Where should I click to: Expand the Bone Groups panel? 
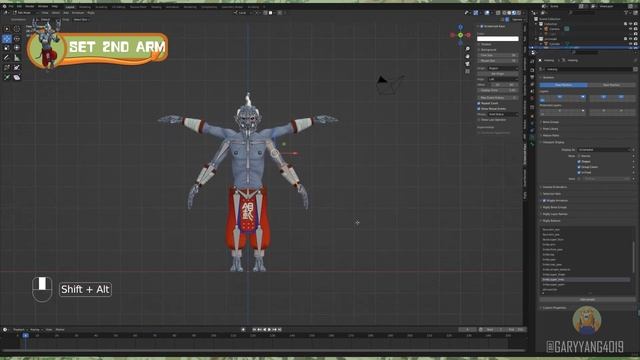pyautogui.click(x=551, y=122)
